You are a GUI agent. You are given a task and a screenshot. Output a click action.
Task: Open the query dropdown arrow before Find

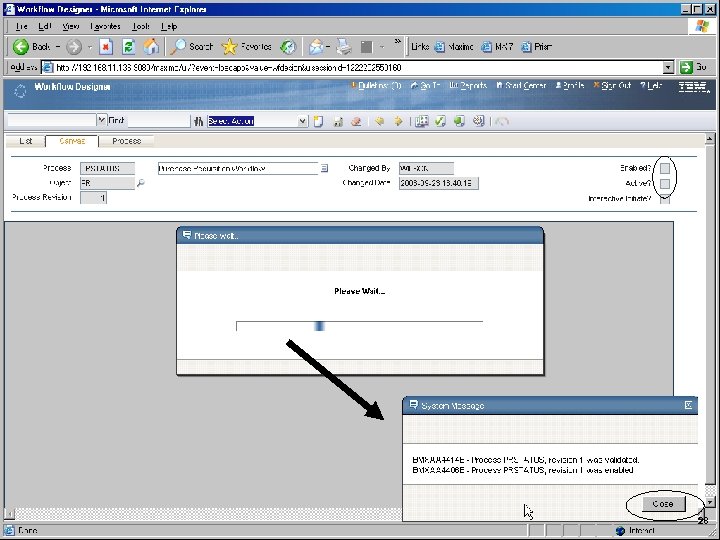click(101, 120)
